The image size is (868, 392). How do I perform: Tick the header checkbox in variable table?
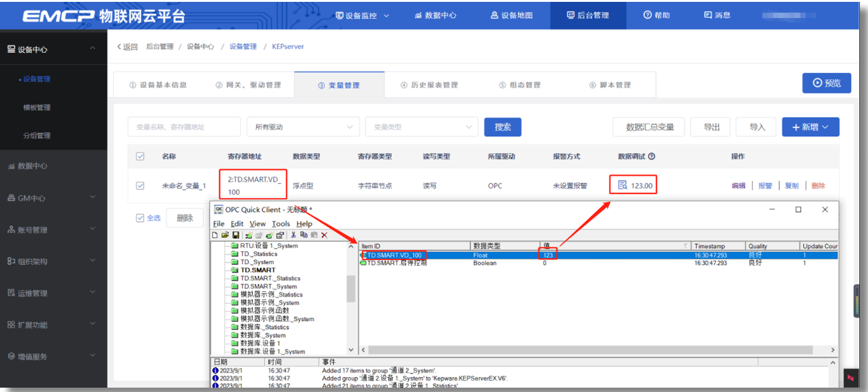coord(140,157)
